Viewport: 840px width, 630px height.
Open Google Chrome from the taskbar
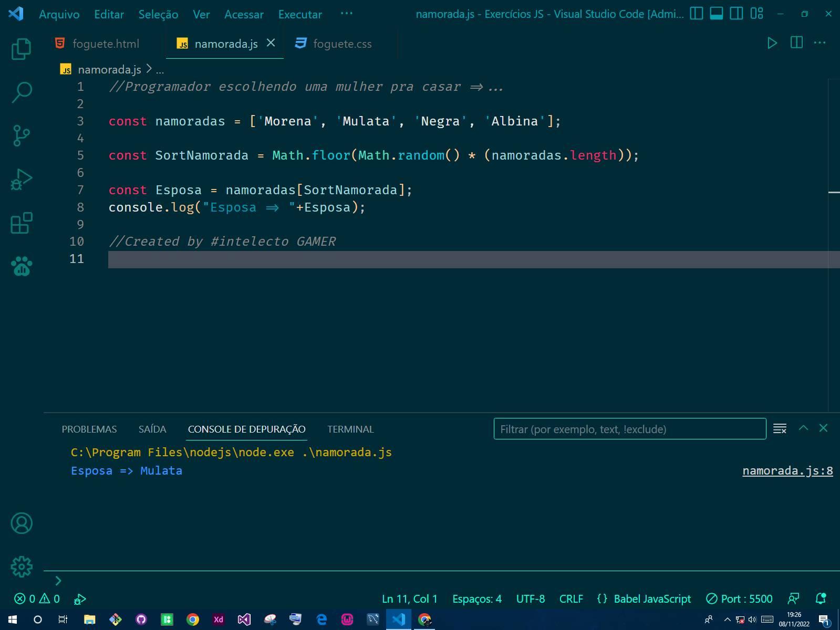tap(193, 619)
